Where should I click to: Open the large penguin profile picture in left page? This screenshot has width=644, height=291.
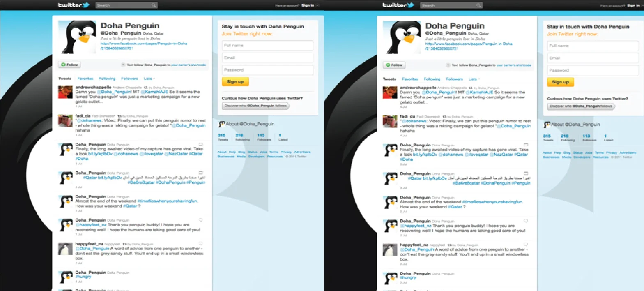tap(78, 37)
